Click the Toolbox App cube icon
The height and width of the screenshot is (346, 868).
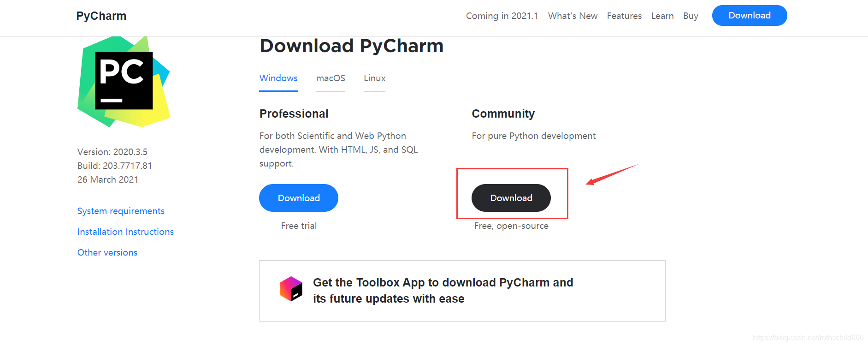pos(291,289)
